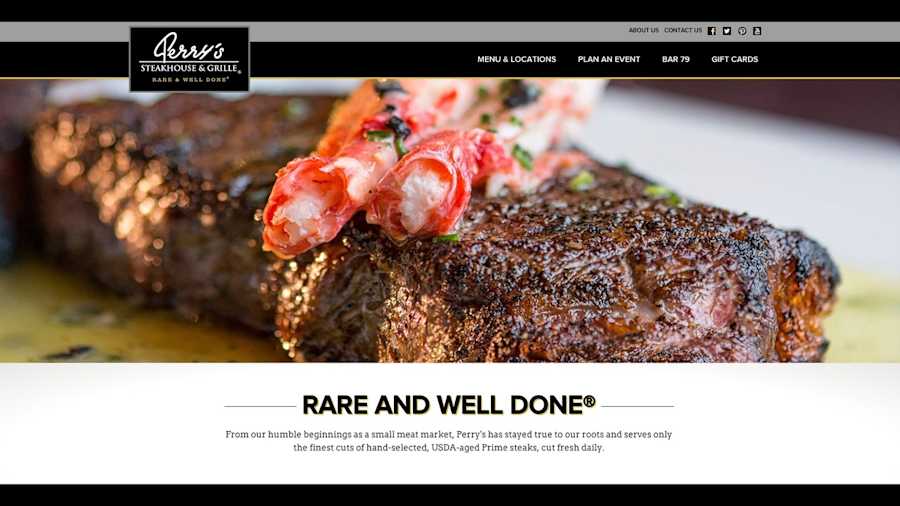Open the Twitter bird icon
The height and width of the screenshot is (506, 900).
727,31
